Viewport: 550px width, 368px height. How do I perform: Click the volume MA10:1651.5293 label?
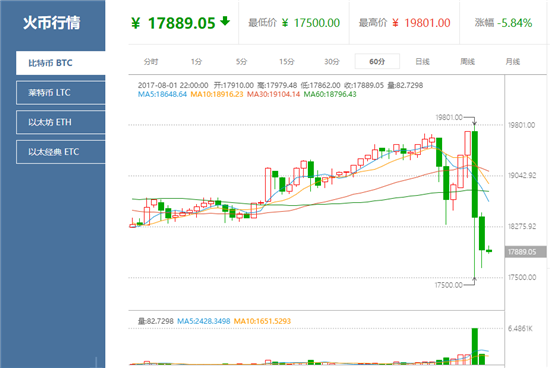tap(262, 321)
